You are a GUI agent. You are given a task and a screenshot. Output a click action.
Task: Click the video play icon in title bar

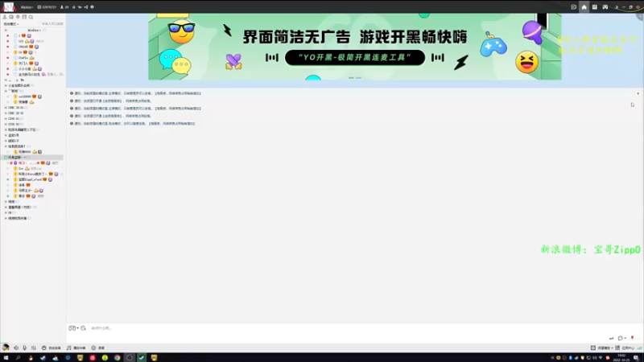[x=574, y=7]
